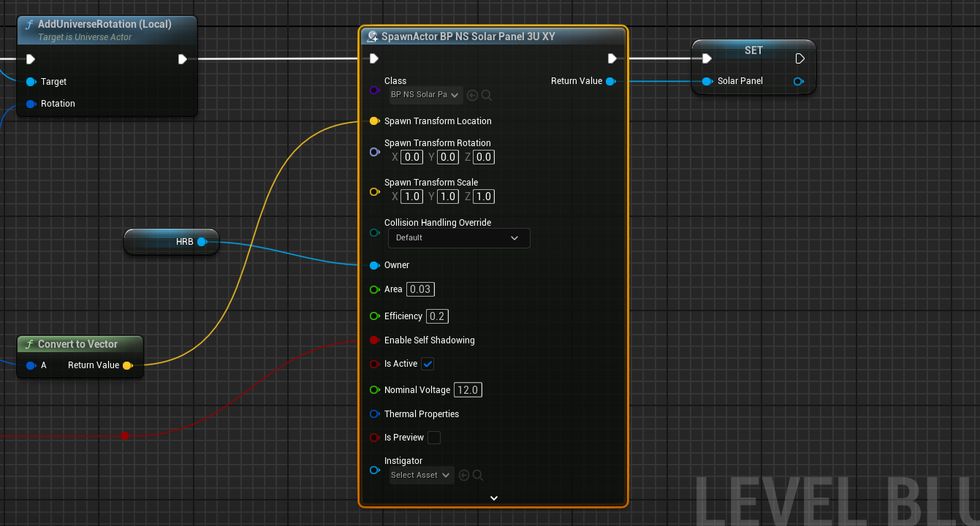Viewport: 980px width, 526px height.
Task: Click the SpawnActor Return Value output pin
Action: (x=611, y=81)
